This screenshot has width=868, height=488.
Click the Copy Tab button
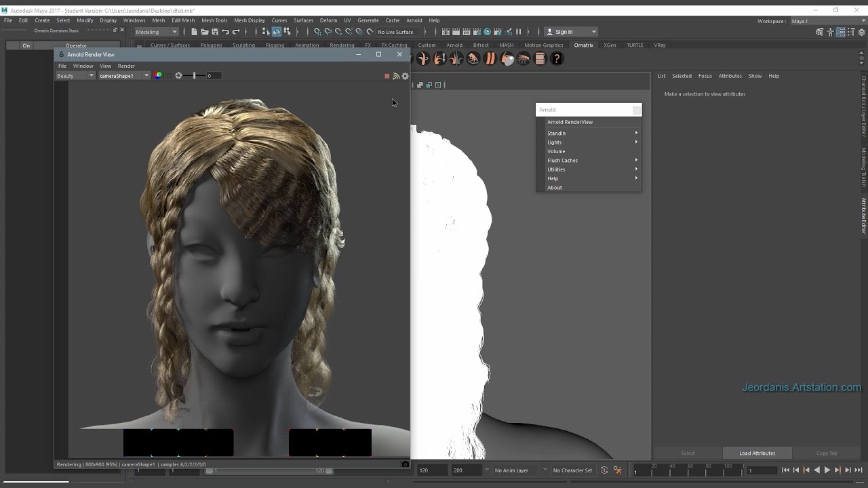pos(827,453)
